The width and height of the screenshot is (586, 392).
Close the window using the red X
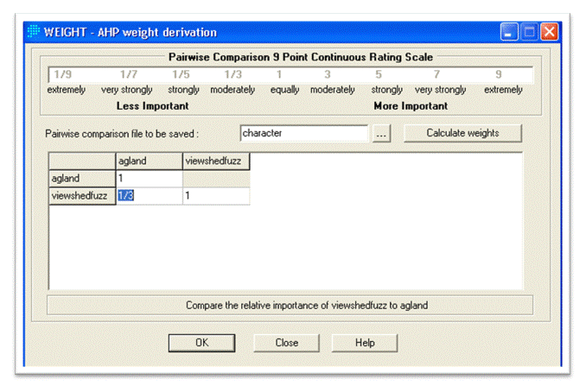point(549,33)
